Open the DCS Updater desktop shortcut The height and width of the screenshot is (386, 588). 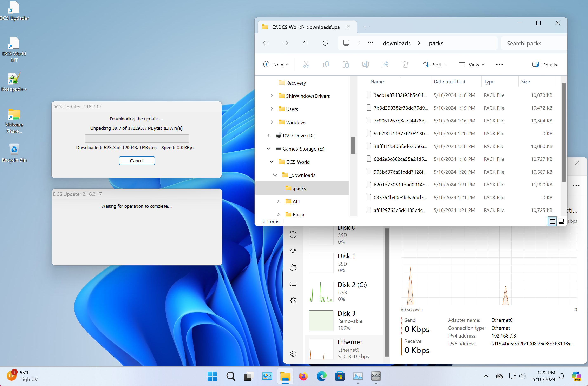coord(14,11)
